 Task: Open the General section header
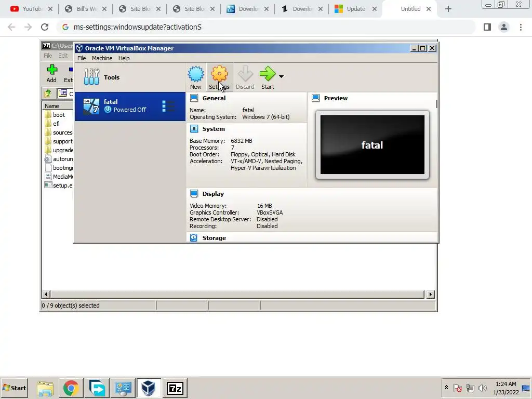coord(214,98)
